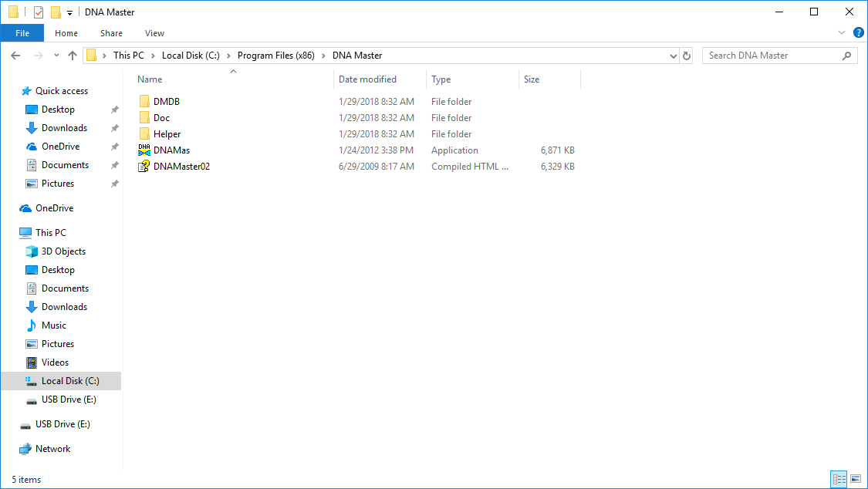Open the Home ribbon tab

coord(66,33)
